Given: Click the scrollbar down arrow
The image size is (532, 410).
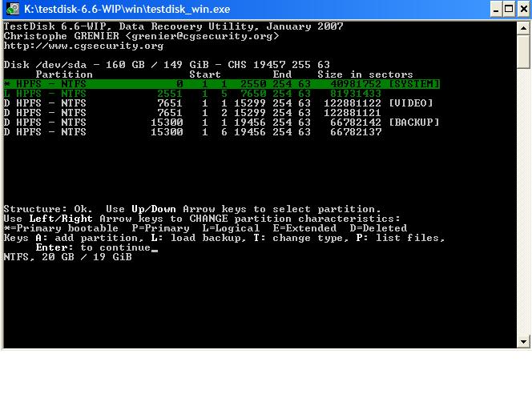Looking at the screenshot, I should 523,341.
